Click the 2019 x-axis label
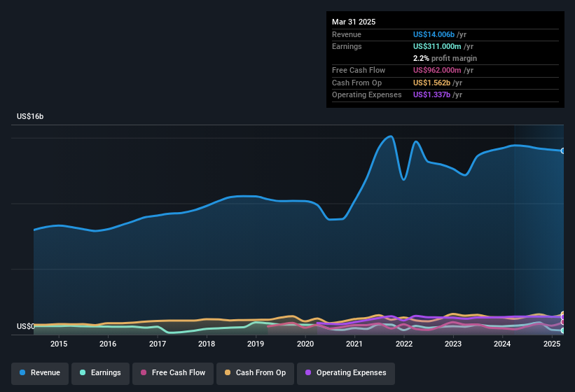This screenshot has height=392, width=575. [256, 344]
